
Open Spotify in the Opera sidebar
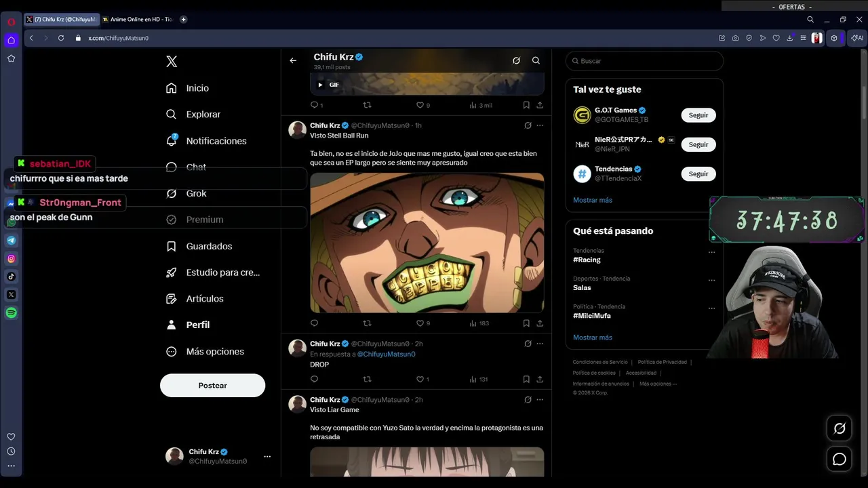point(12,313)
